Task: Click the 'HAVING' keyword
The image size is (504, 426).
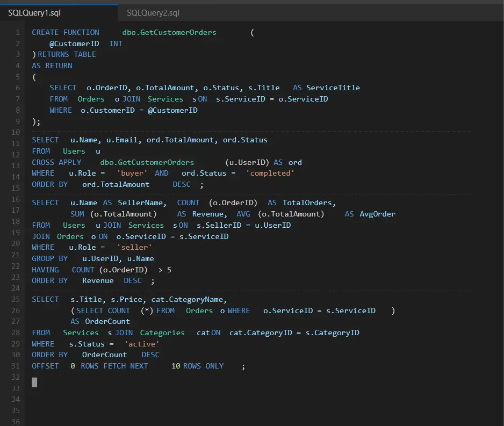Action: pyautogui.click(x=45, y=270)
